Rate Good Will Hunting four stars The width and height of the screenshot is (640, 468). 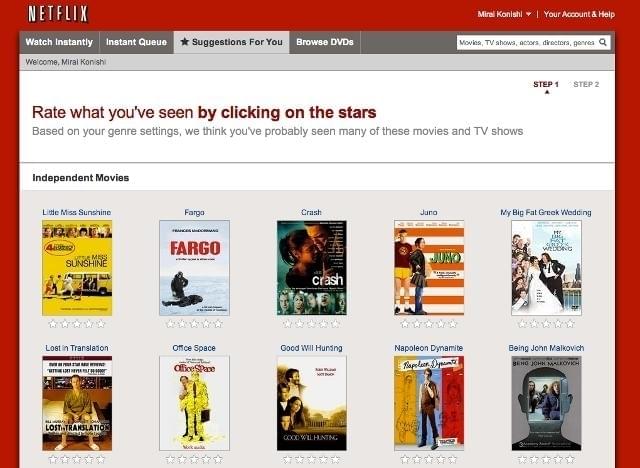322,459
